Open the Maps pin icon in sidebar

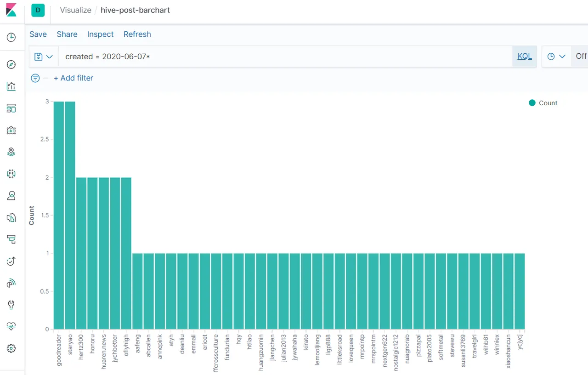point(11,152)
